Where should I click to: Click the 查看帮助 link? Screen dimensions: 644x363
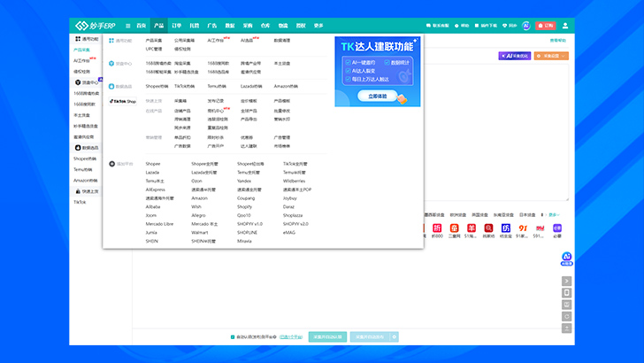[557, 41]
